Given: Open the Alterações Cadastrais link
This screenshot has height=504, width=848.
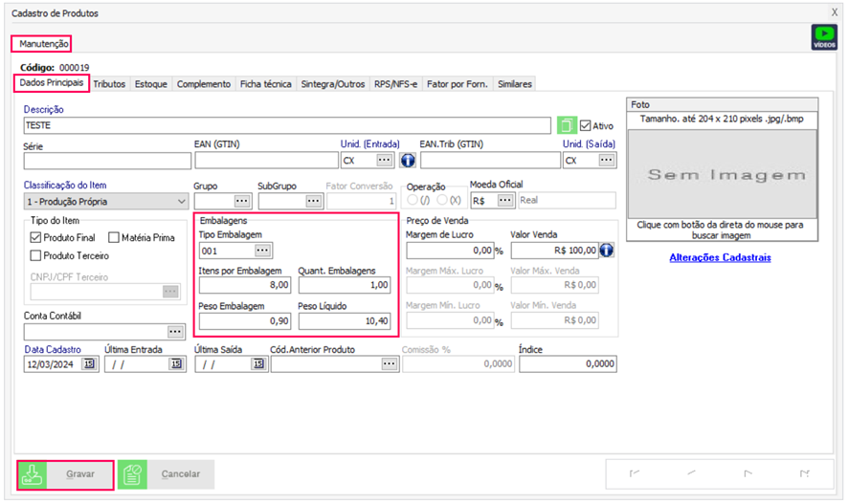Looking at the screenshot, I should pos(720,257).
